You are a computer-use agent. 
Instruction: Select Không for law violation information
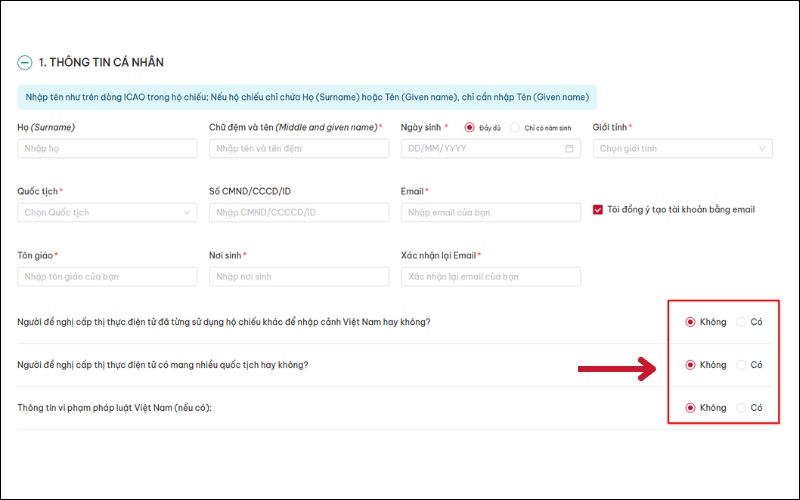coord(690,408)
